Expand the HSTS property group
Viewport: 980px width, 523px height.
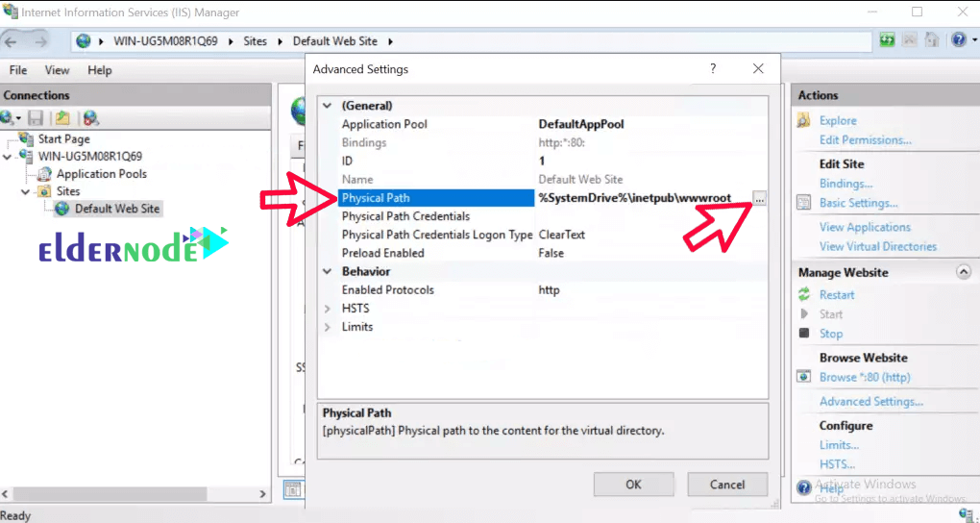(327, 309)
